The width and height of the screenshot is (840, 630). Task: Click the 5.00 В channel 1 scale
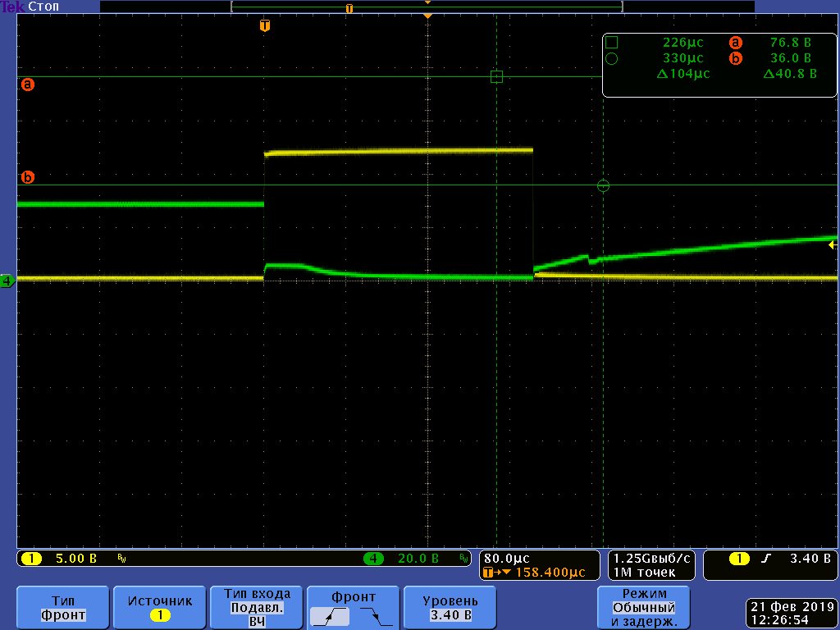pyautogui.click(x=76, y=559)
